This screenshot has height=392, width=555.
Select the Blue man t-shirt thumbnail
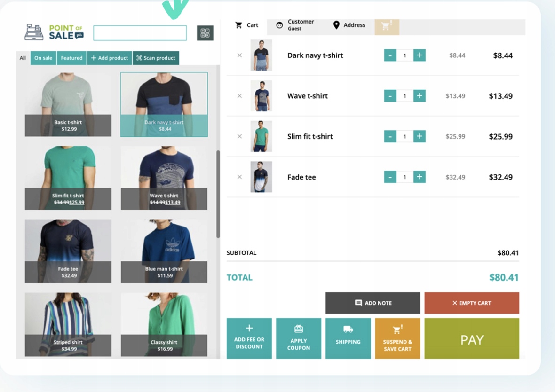pos(164,251)
